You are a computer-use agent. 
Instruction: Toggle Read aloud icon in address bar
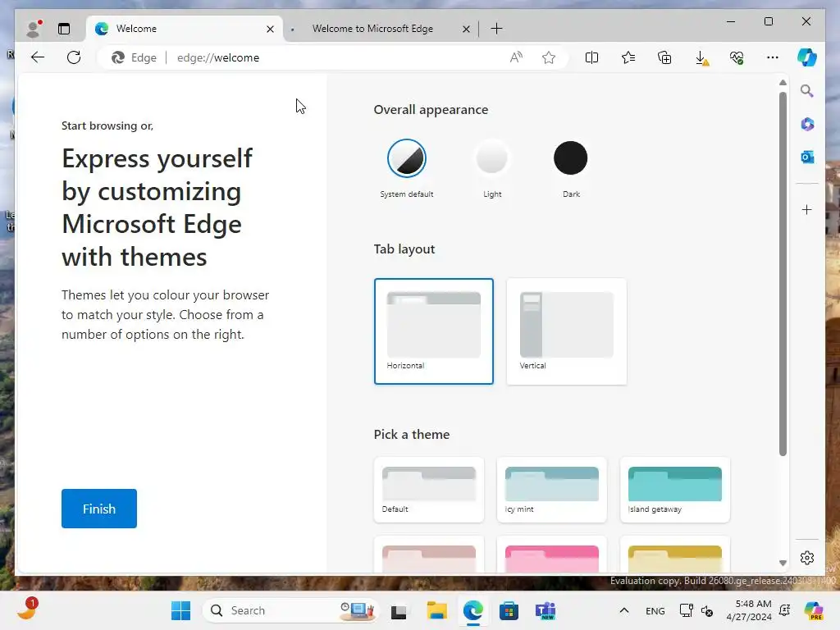pos(516,57)
